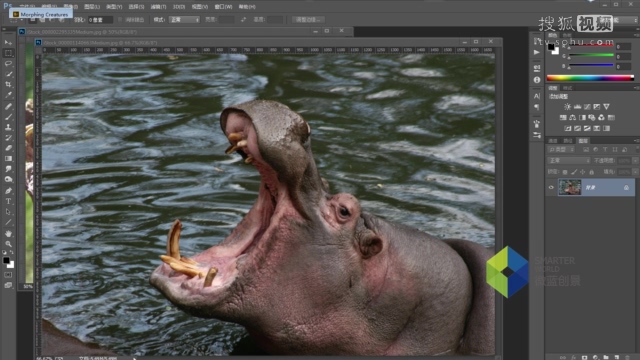Image resolution: width=640 pixels, height=360 pixels.
Task: Select the Rectangular Marquee tool
Action: point(8,53)
